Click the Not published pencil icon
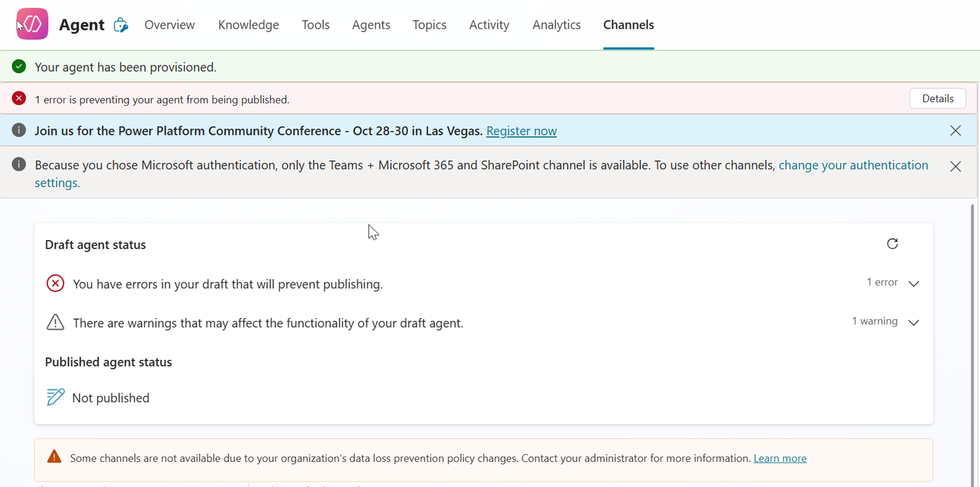The image size is (980, 487). [55, 397]
